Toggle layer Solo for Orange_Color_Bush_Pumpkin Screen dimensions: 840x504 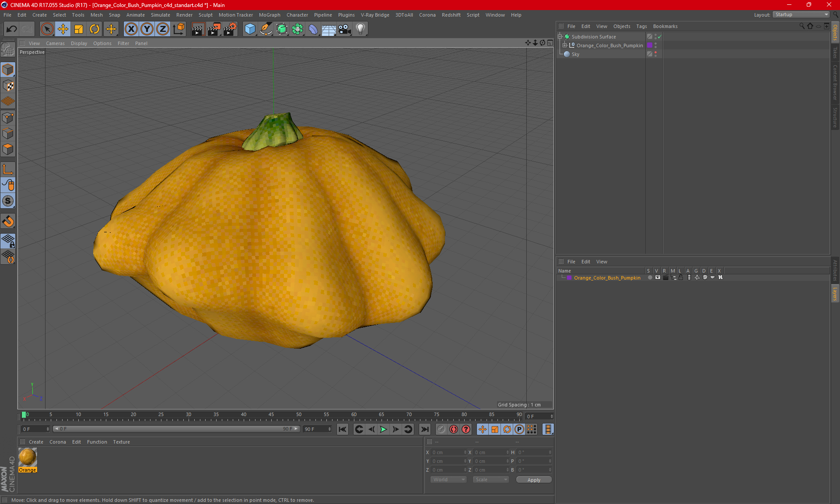coord(650,277)
